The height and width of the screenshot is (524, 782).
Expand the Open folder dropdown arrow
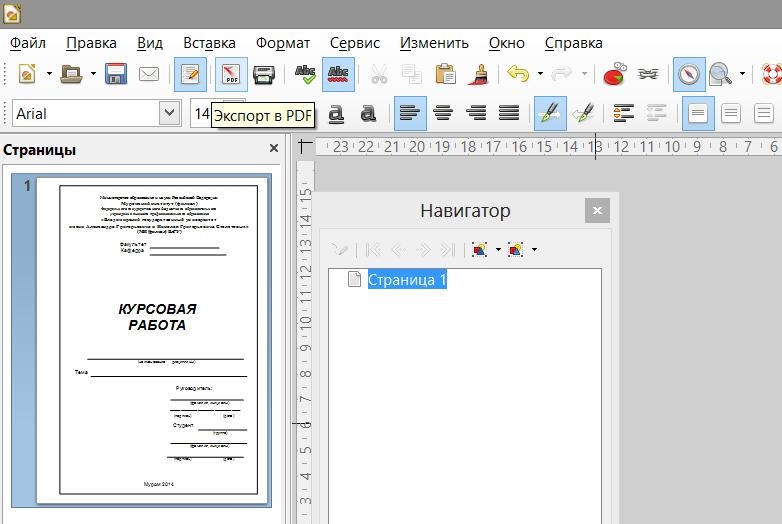click(x=93, y=74)
